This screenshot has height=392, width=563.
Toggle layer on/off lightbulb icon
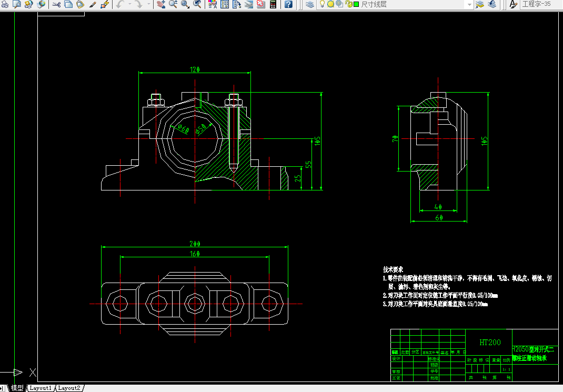coord(322,4)
